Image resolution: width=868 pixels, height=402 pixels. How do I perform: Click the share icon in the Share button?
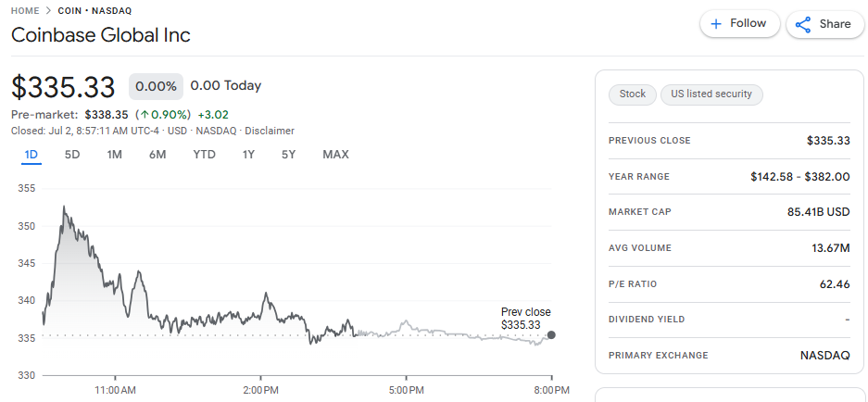pyautogui.click(x=802, y=24)
